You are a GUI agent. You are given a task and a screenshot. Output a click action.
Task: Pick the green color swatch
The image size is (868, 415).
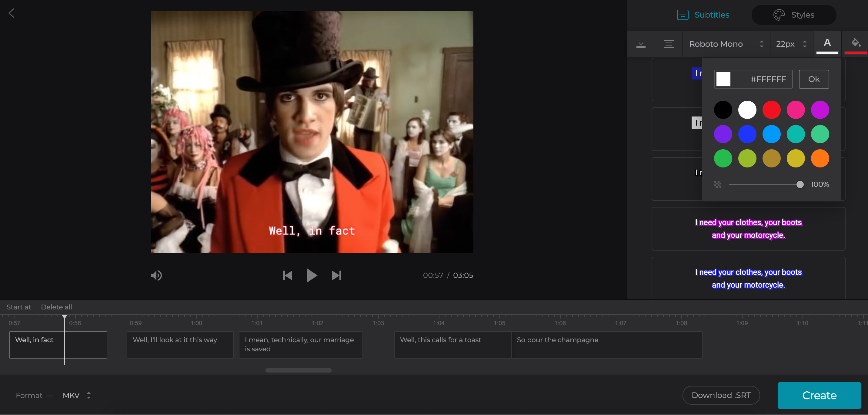(x=723, y=158)
